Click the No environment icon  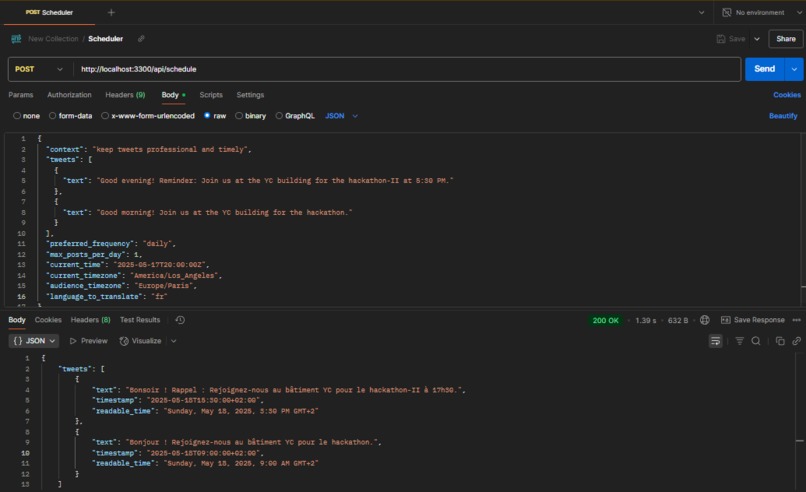point(726,12)
